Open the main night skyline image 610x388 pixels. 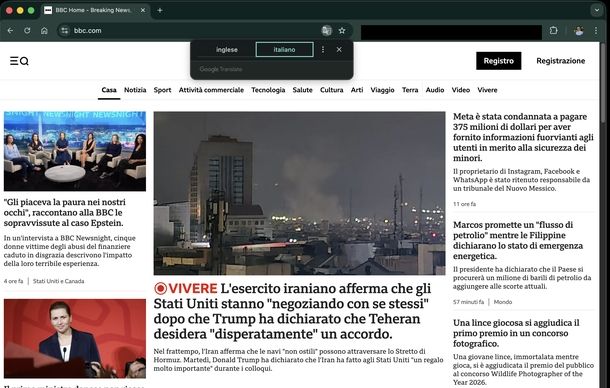299,193
